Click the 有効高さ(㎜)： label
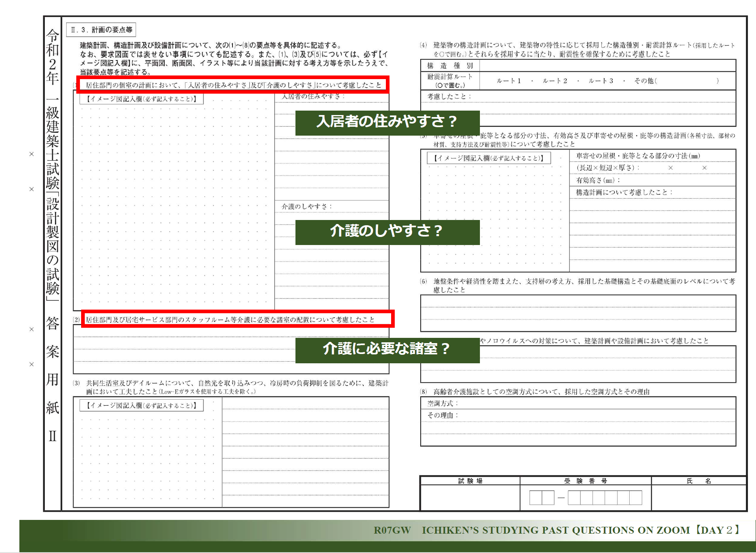Image resolution: width=756 pixels, height=553 pixels. click(x=598, y=180)
